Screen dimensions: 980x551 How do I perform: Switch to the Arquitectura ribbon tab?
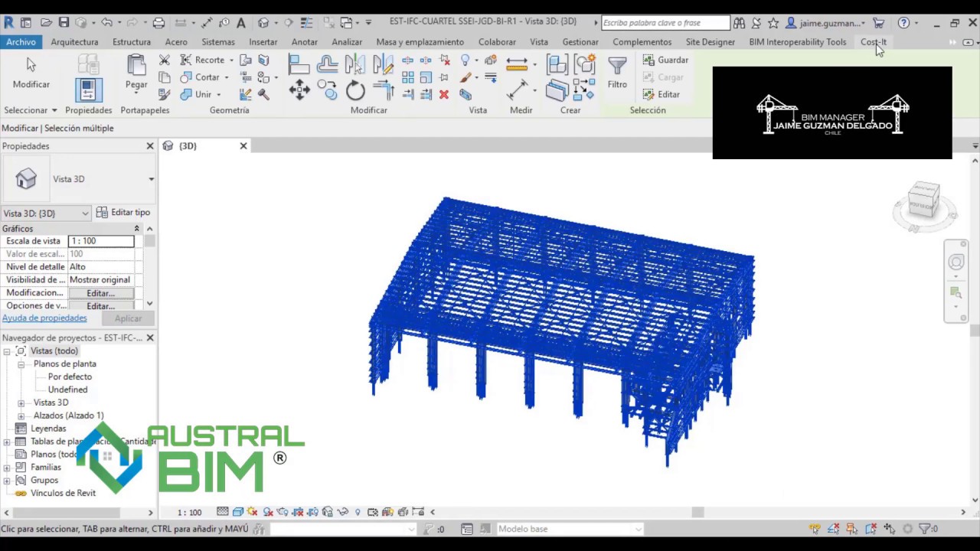[x=74, y=42]
